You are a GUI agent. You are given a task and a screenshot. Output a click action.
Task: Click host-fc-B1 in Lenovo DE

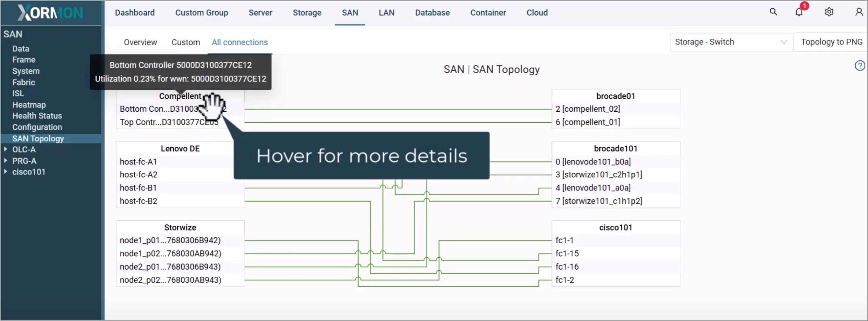click(138, 188)
